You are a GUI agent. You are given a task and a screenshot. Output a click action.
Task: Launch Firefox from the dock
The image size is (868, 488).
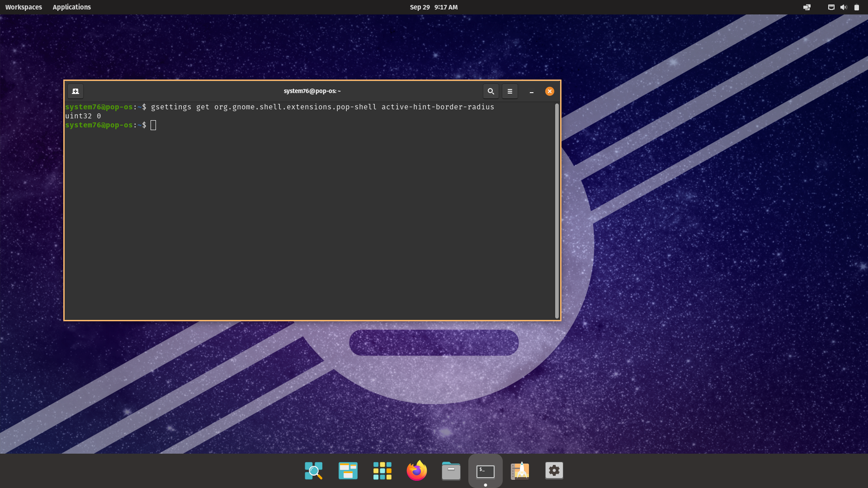[416, 471]
